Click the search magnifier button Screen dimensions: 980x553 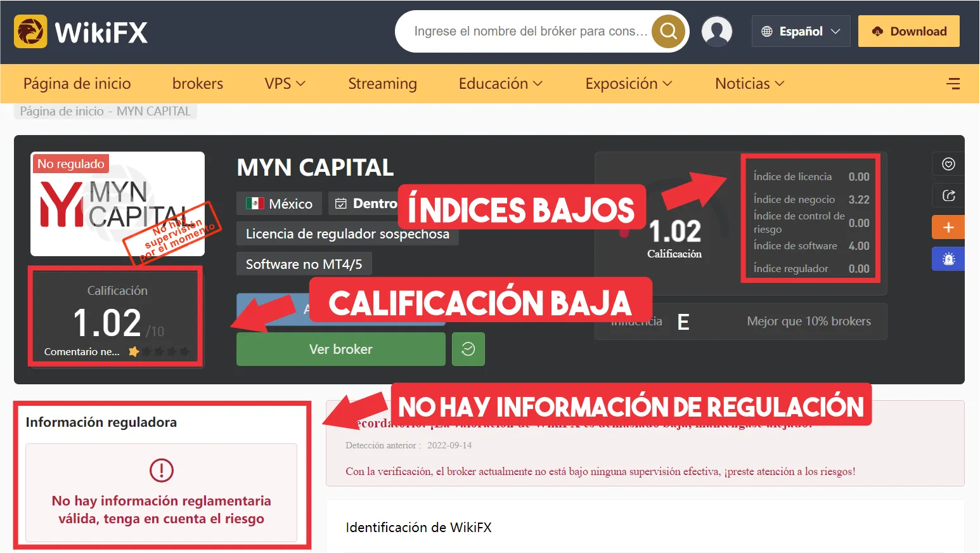click(668, 31)
